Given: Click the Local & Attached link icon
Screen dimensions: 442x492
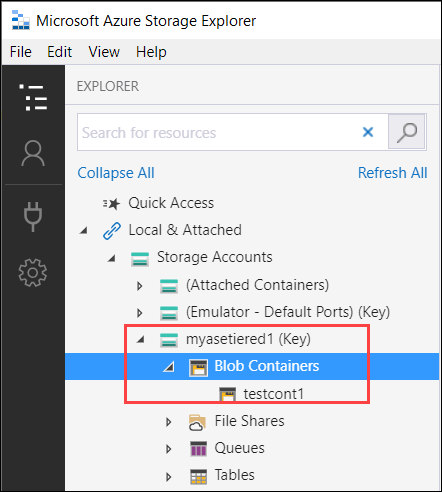Looking at the screenshot, I should coord(112,231).
